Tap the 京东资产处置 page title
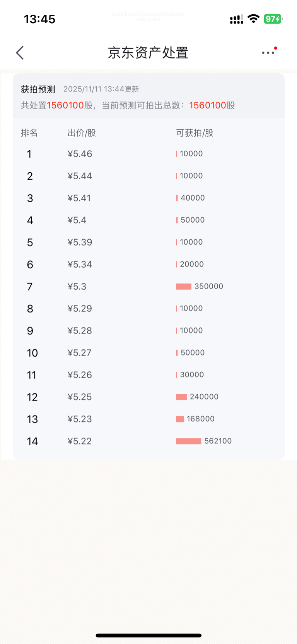The height and width of the screenshot is (644, 297). [x=148, y=53]
